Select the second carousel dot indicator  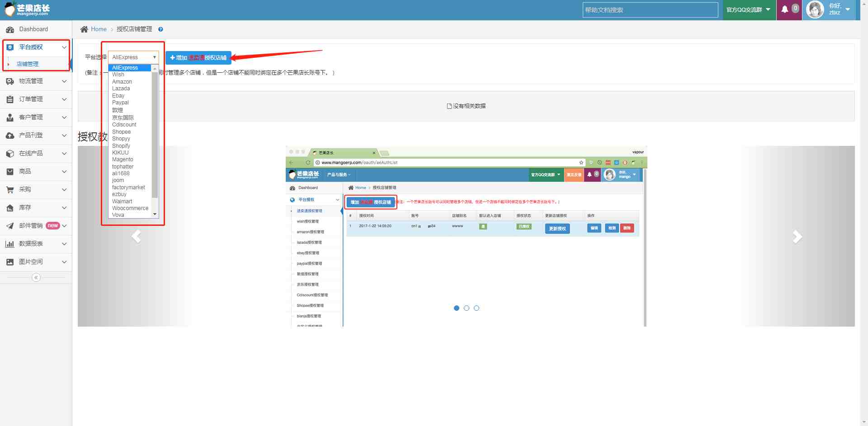[x=467, y=308]
